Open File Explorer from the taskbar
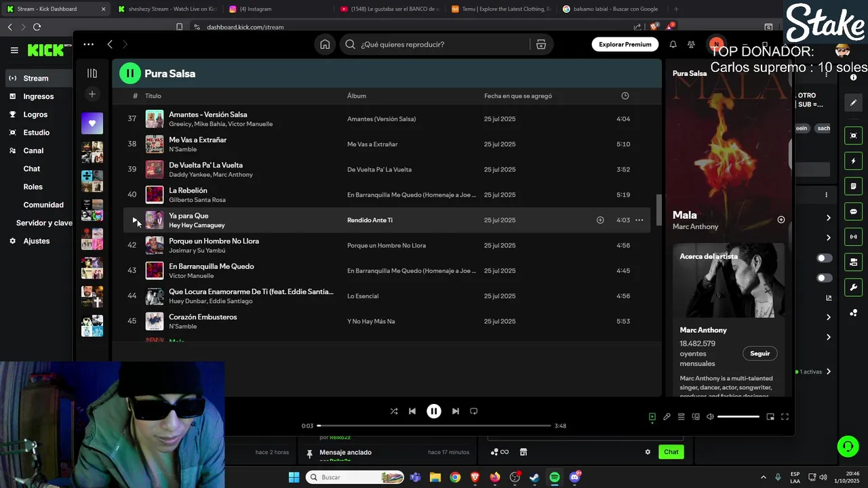 pos(435,477)
